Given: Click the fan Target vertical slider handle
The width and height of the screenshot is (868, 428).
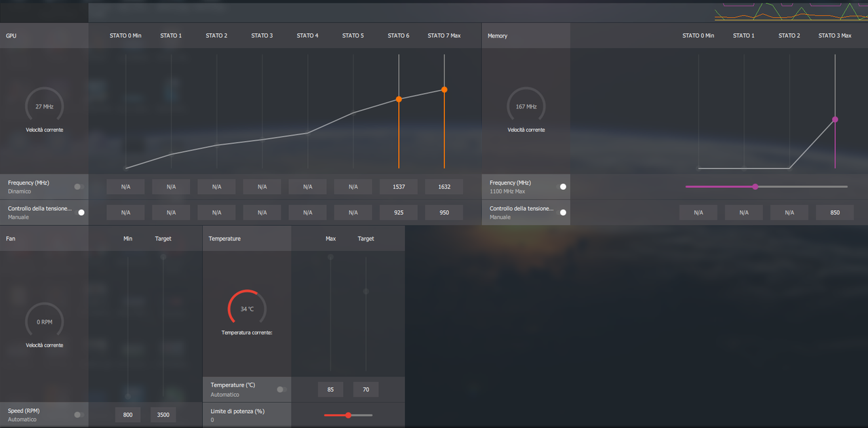Looking at the screenshot, I should 163,257.
